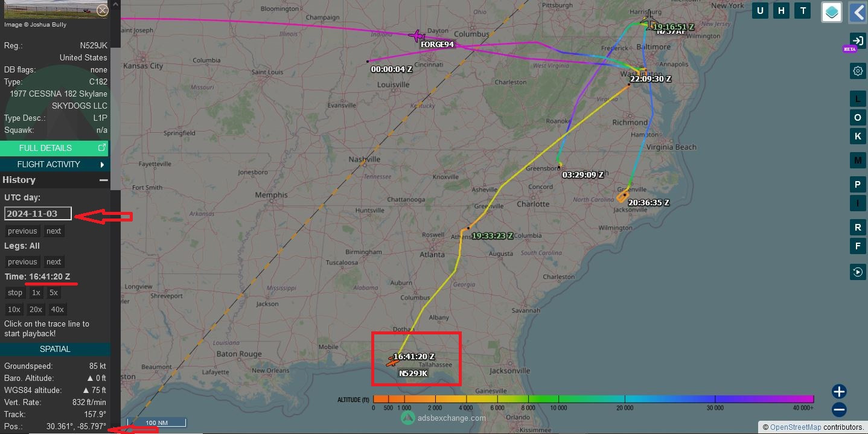This screenshot has width=868, height=434.
Task: Set playback speed to 10x
Action: pos(14,309)
